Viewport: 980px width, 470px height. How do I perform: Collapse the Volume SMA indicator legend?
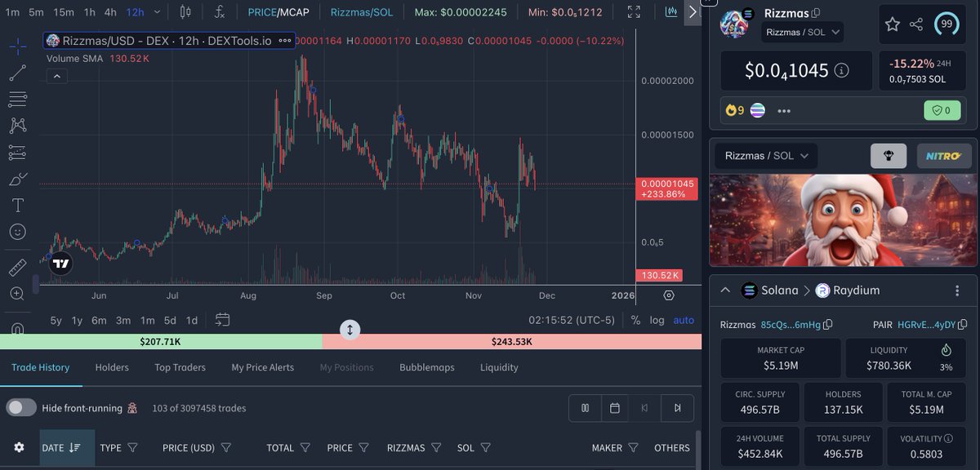coord(57,76)
